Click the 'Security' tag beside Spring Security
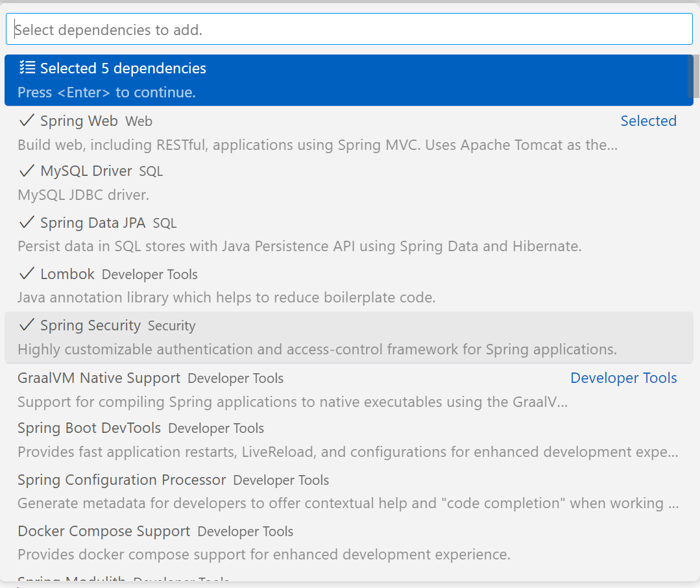This screenshot has height=588, width=700. (171, 326)
